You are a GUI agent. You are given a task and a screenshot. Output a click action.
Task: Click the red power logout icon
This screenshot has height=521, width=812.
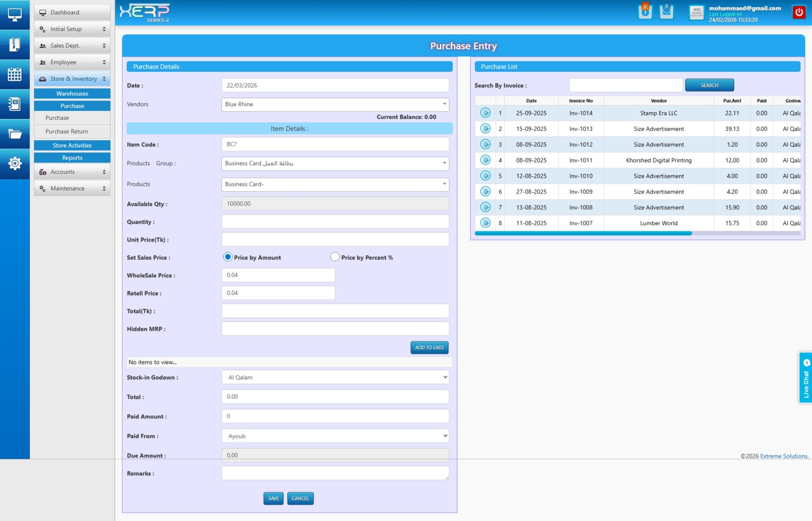(x=799, y=12)
